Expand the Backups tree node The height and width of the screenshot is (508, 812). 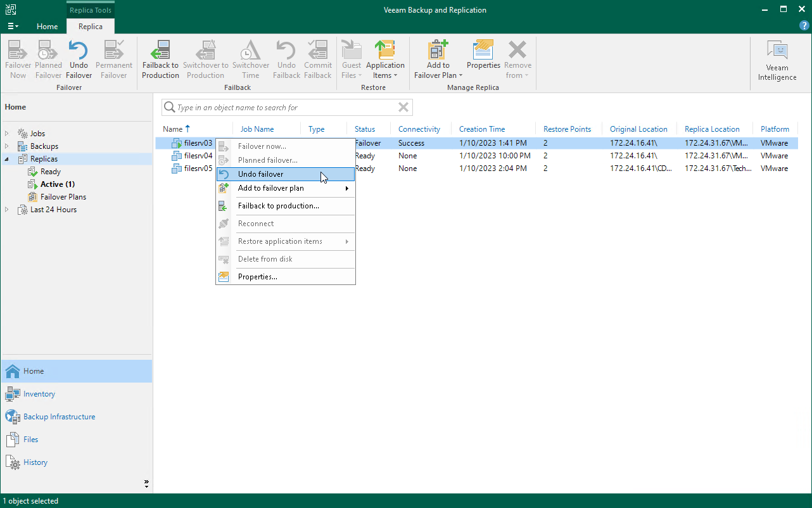coord(8,146)
